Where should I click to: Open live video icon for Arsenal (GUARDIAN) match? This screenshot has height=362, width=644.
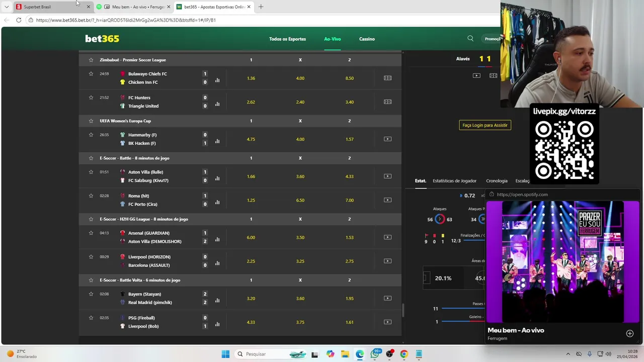pos(387,237)
